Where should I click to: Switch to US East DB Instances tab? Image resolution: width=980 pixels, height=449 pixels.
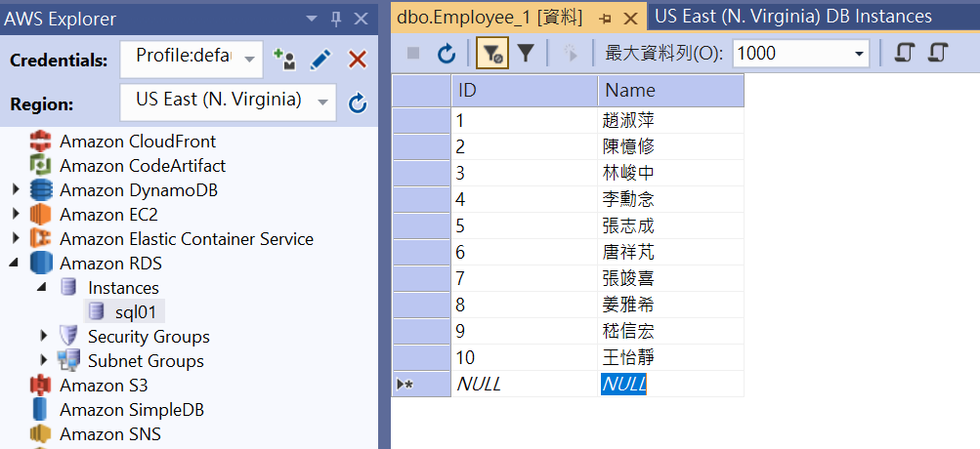[x=793, y=17]
